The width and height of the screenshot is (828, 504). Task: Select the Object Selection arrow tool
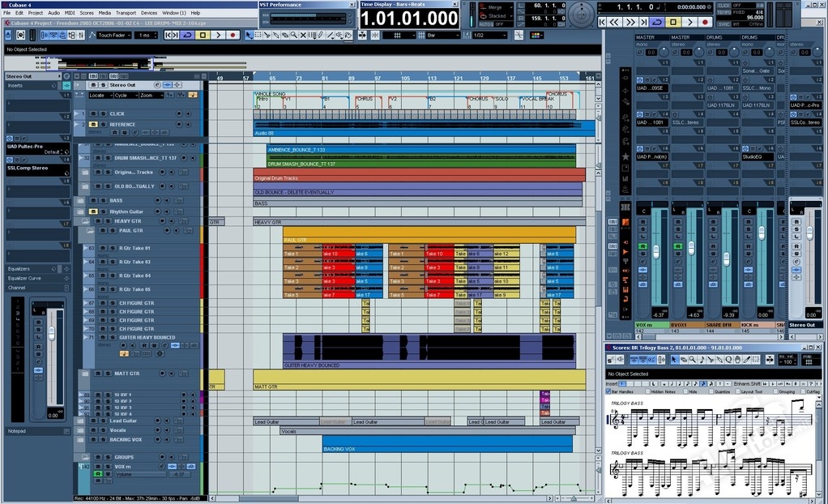click(x=248, y=36)
